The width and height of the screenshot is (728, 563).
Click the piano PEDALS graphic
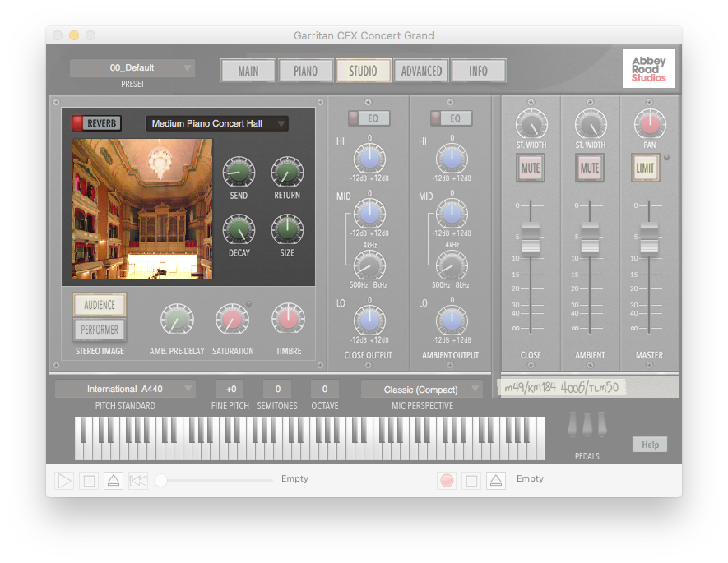point(587,424)
